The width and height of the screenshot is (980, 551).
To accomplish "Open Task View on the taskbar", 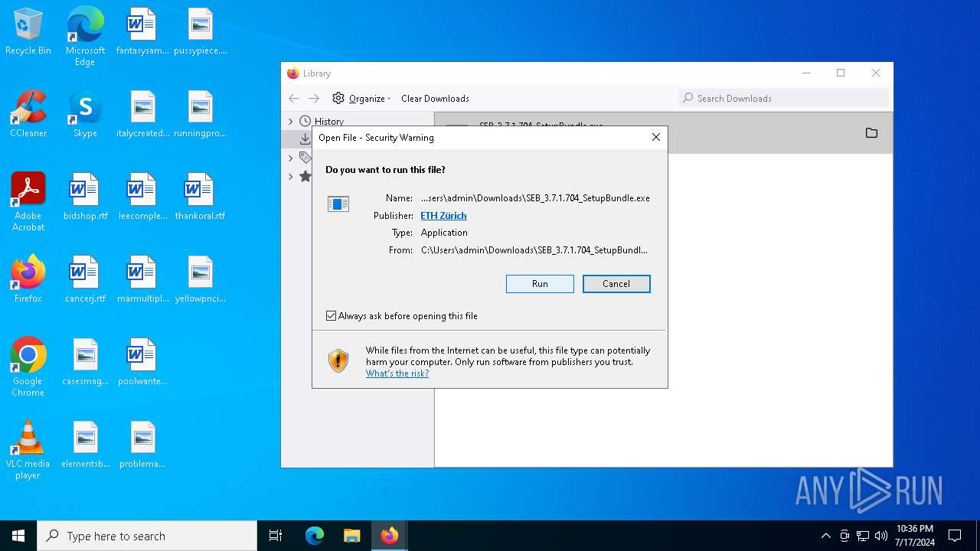I will [x=276, y=536].
